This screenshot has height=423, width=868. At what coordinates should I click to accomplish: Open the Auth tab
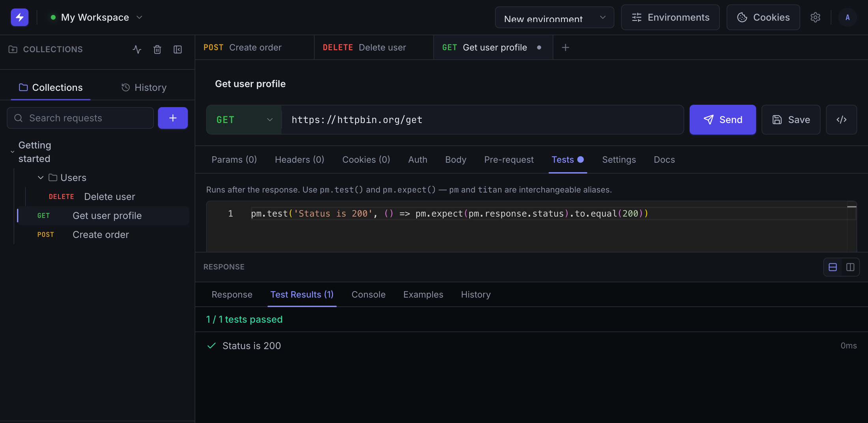[x=417, y=159]
